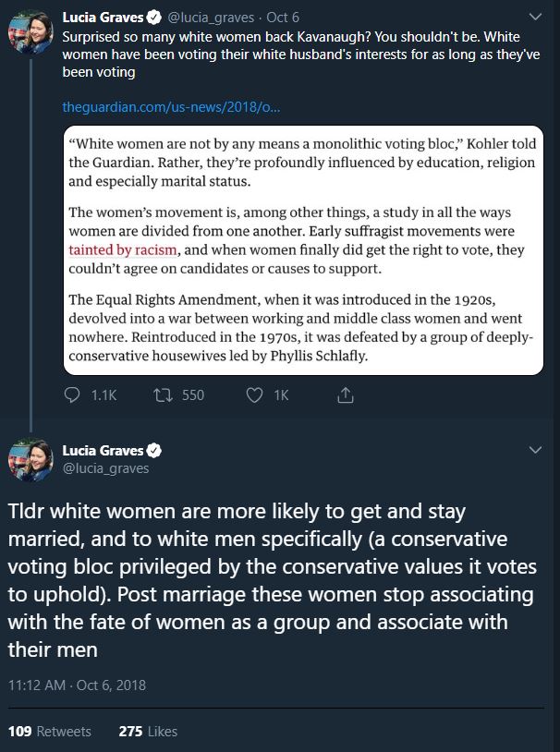
Task: Click the "11:12 AM · Oct 6, 2018" timestamp
Action: pyautogui.click(x=76, y=685)
